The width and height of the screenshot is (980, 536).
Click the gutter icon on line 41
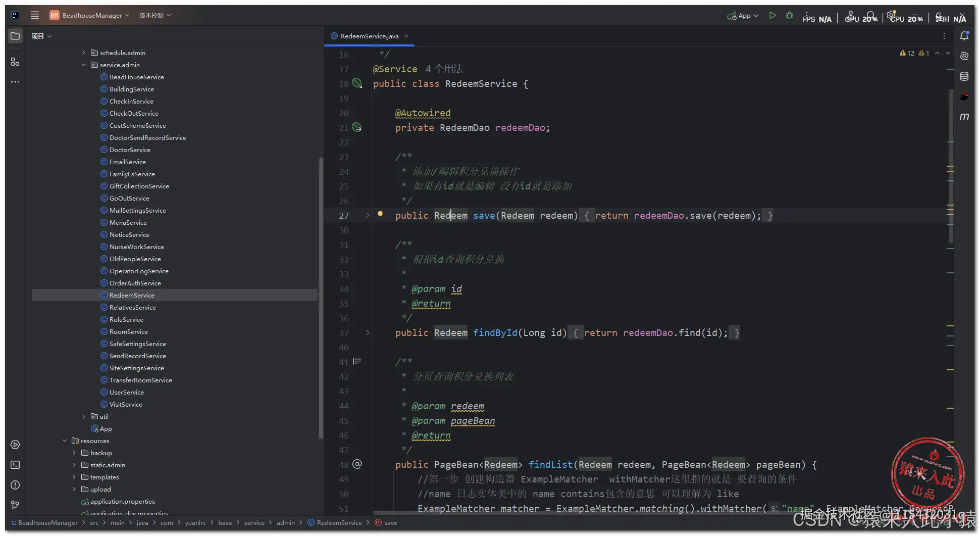[357, 361]
